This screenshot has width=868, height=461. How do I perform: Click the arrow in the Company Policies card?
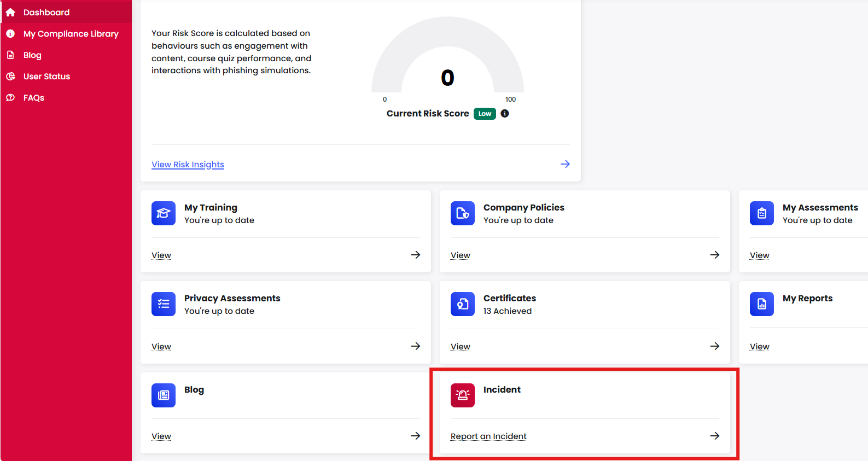pyautogui.click(x=715, y=255)
